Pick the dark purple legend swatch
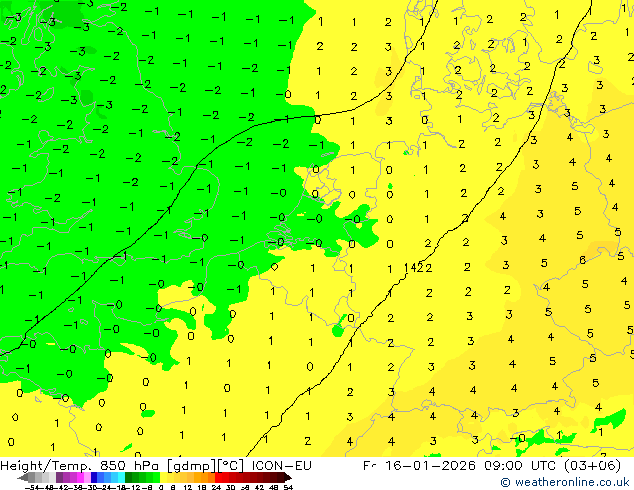Image resolution: width=634 pixels, height=490 pixels. (x=59, y=477)
